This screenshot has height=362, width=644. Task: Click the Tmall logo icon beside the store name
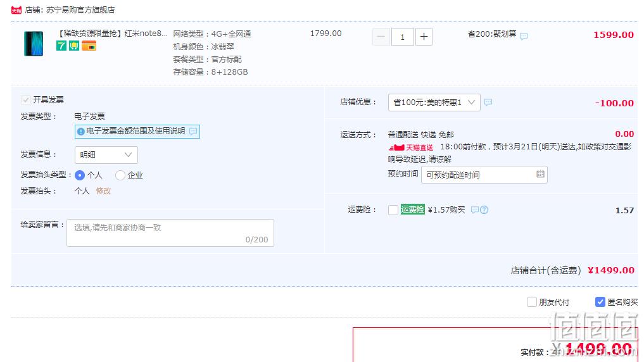16,10
